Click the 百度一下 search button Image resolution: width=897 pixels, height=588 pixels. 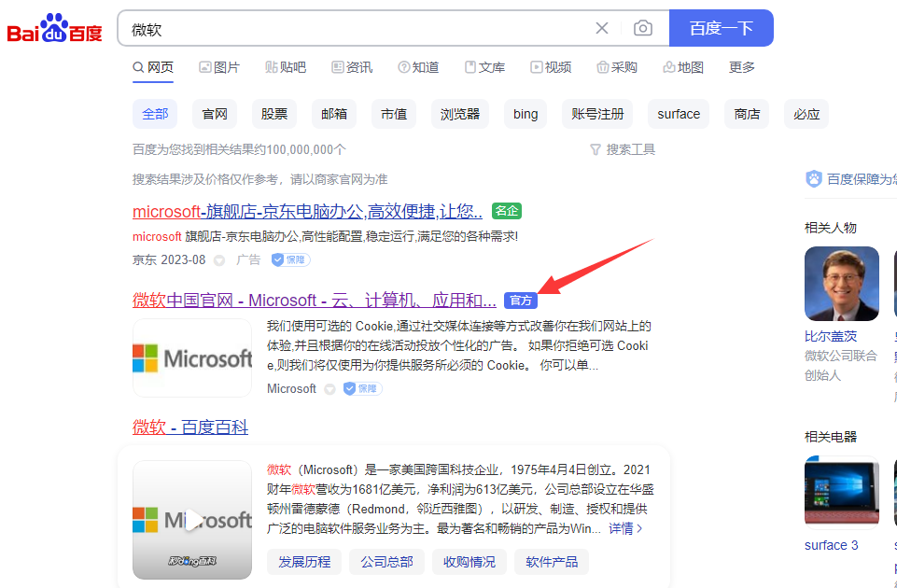(x=721, y=28)
